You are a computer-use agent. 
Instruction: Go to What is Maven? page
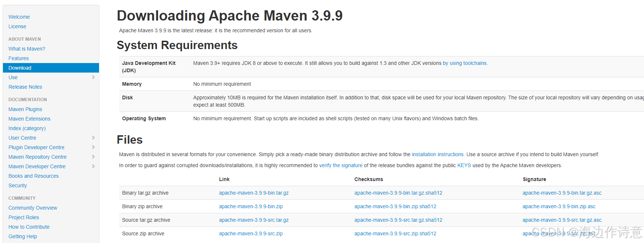point(27,49)
